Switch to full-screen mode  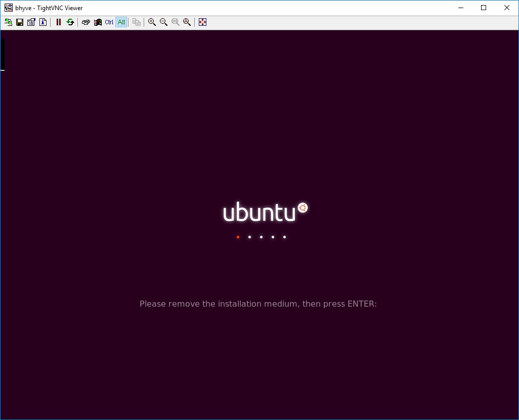click(x=202, y=22)
